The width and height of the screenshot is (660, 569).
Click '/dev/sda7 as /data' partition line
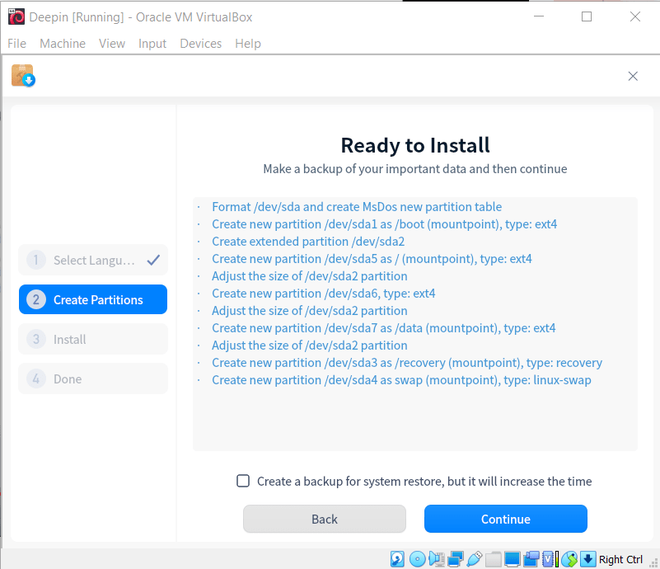(383, 327)
